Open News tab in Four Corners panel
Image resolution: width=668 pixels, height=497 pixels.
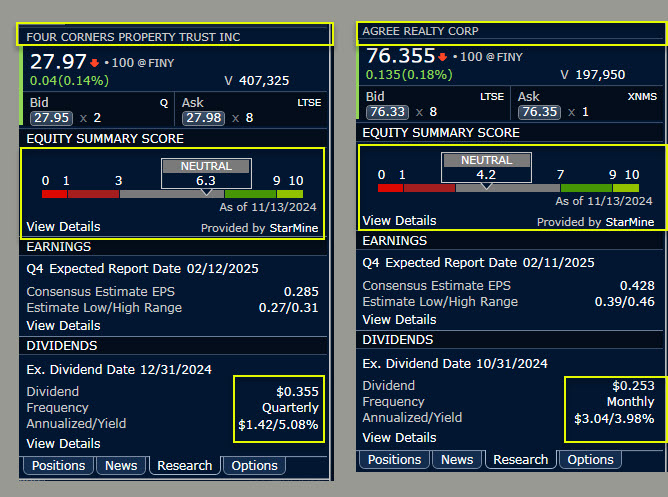pos(121,465)
